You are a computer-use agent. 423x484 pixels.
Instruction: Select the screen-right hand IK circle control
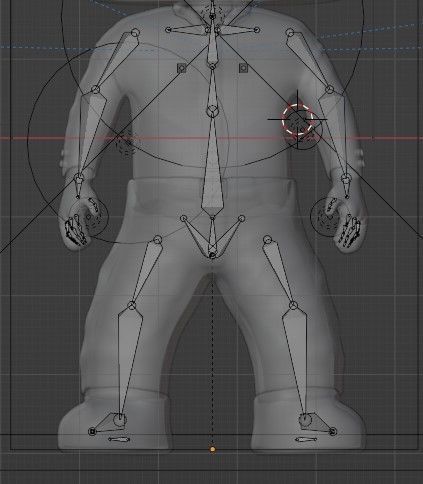pos(329,217)
